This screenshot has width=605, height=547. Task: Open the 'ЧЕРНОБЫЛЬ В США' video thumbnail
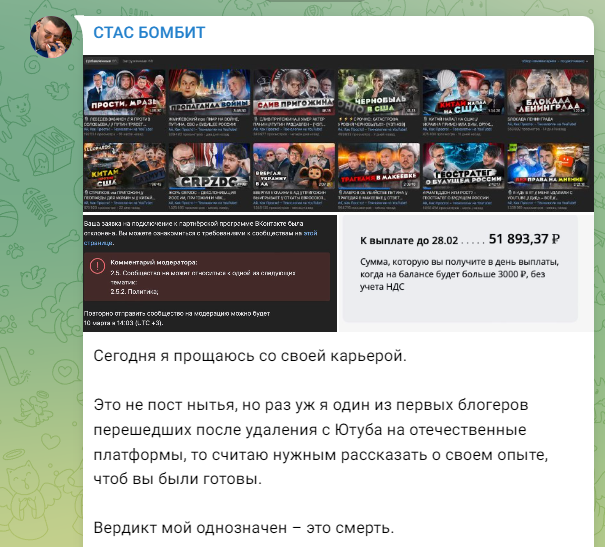(378, 91)
